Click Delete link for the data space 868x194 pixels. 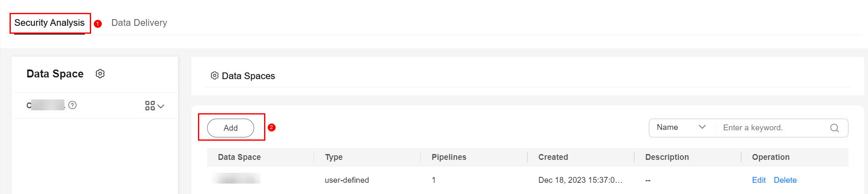[x=785, y=180]
